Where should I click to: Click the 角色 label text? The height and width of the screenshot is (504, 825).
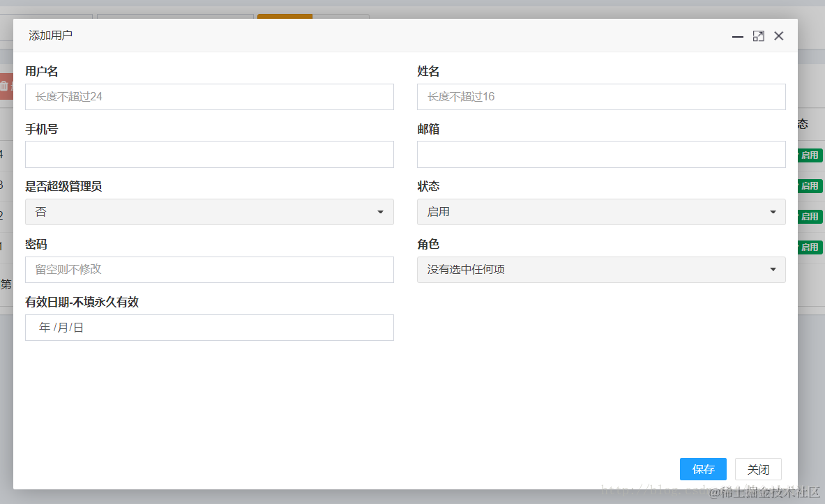pos(428,244)
